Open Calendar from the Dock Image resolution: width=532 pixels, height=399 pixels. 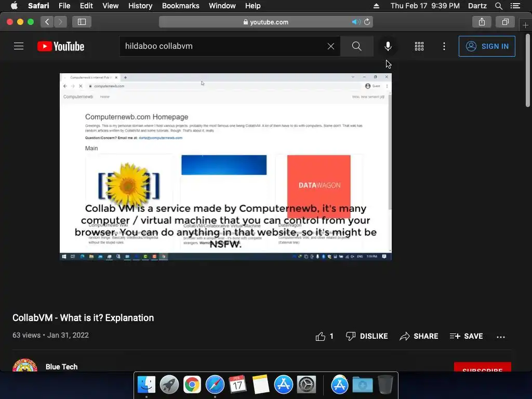(237, 384)
